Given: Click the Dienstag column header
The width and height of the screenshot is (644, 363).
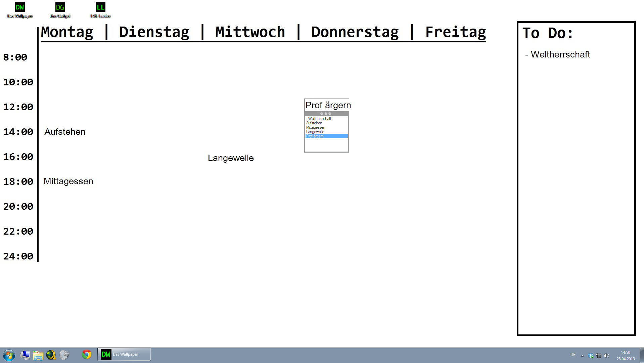Looking at the screenshot, I should click(154, 32).
